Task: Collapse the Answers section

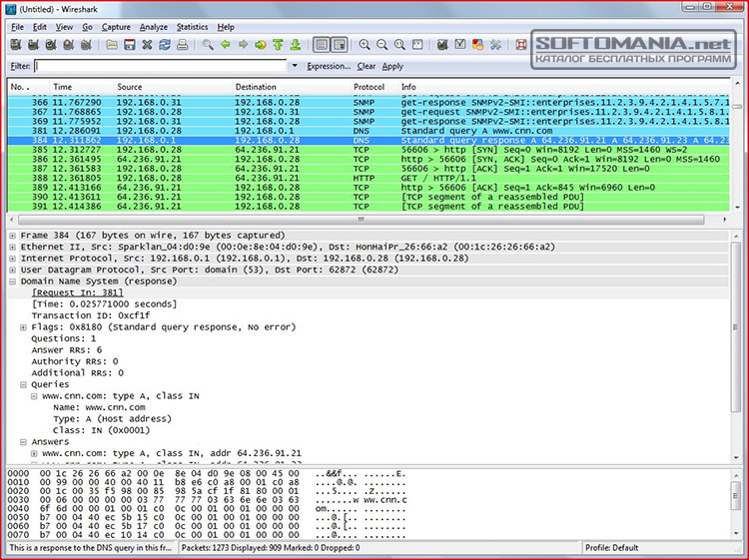Action: click(x=23, y=442)
